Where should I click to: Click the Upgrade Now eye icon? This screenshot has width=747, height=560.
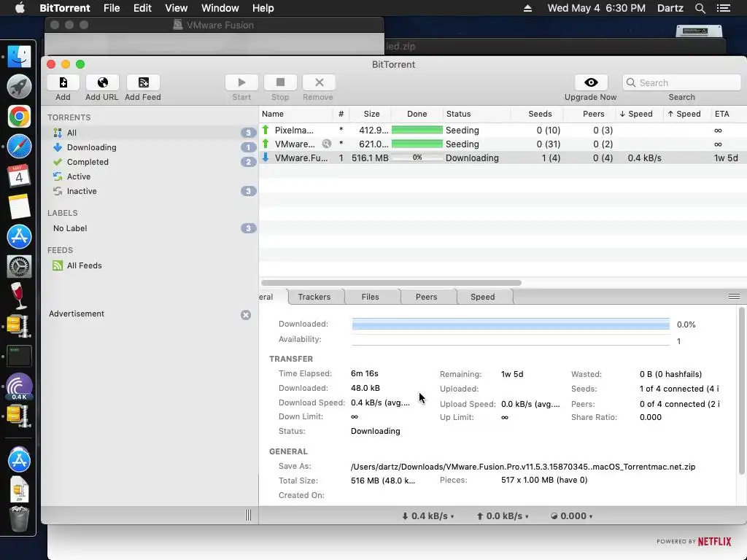pos(591,83)
